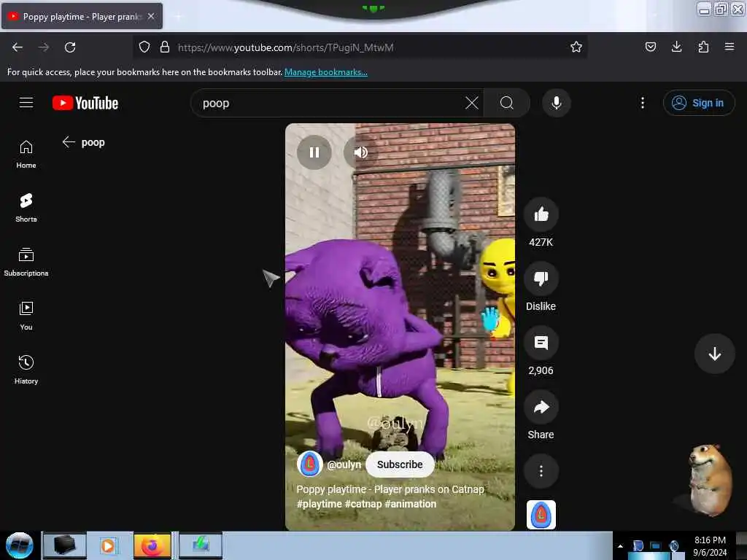Open a new browser tab

(x=178, y=17)
